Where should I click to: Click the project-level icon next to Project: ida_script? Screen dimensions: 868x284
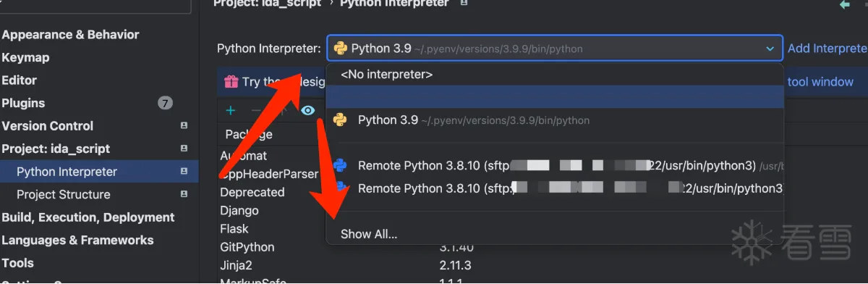184,149
